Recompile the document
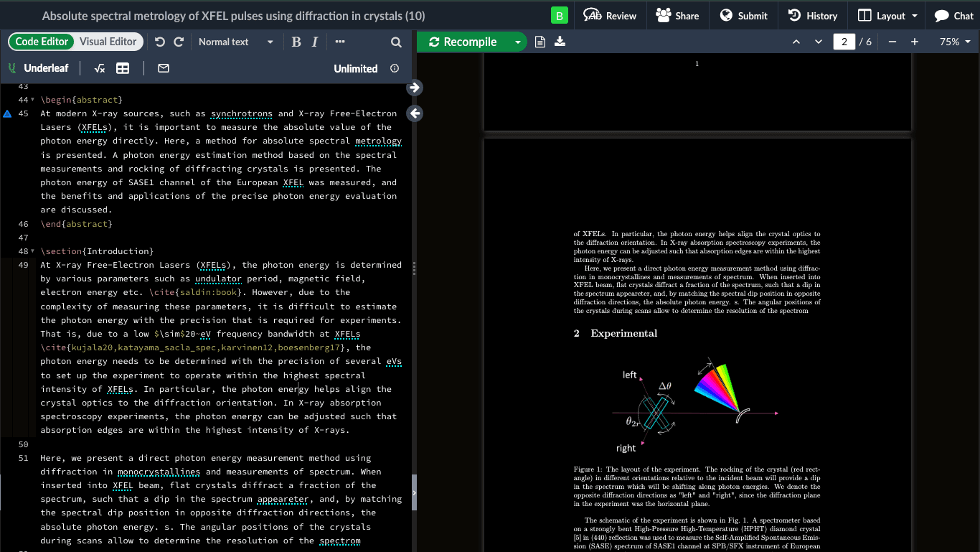 464,42
